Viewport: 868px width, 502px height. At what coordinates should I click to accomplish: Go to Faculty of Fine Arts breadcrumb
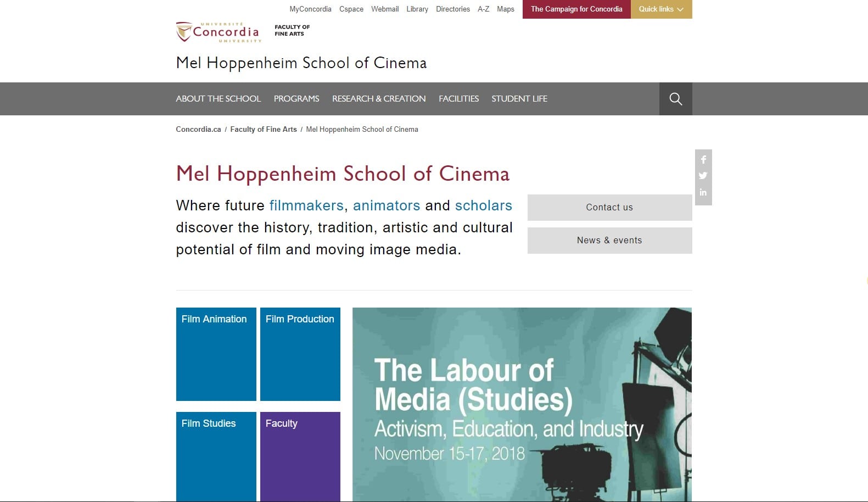tap(264, 130)
